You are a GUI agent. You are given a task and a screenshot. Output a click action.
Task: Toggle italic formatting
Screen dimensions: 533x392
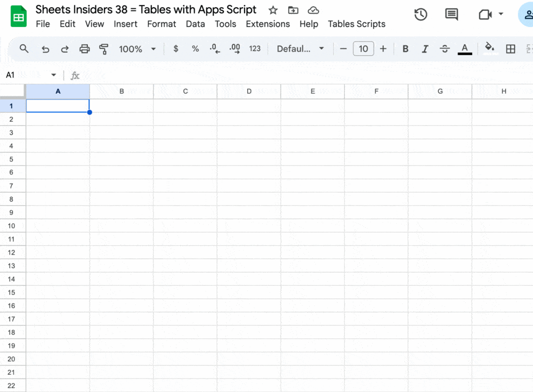(425, 49)
